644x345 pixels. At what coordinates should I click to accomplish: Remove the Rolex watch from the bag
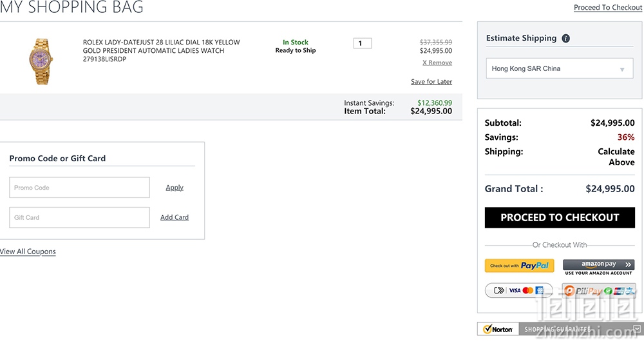pyautogui.click(x=437, y=63)
